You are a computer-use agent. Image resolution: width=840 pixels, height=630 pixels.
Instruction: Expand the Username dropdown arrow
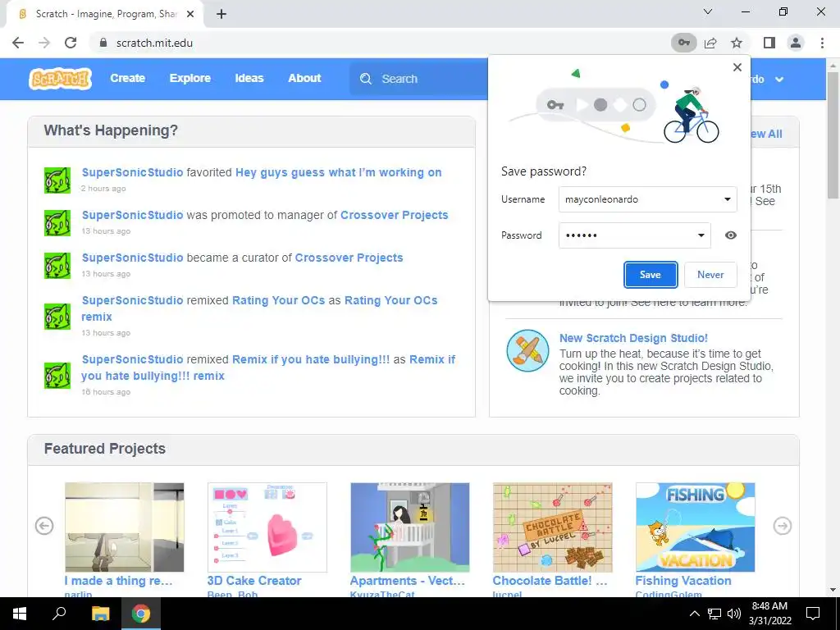click(x=727, y=199)
